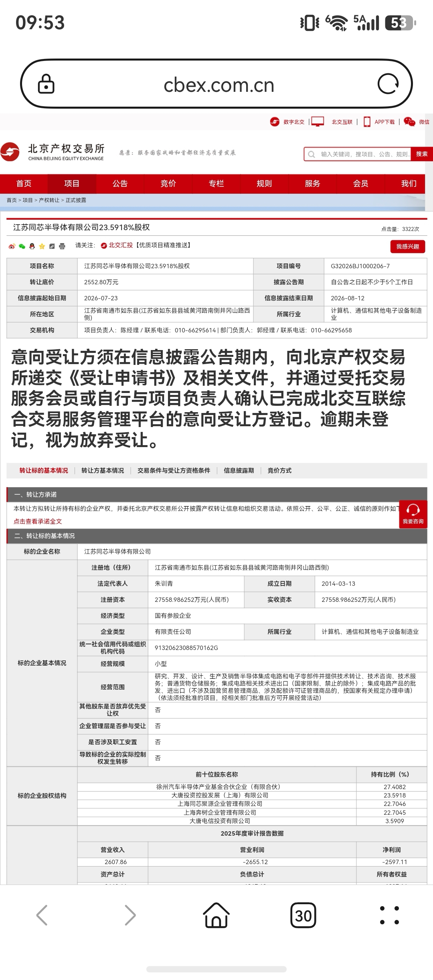The width and height of the screenshot is (433, 980).
Task: Click the WeChat bubbles icon at top
Action: (409, 121)
